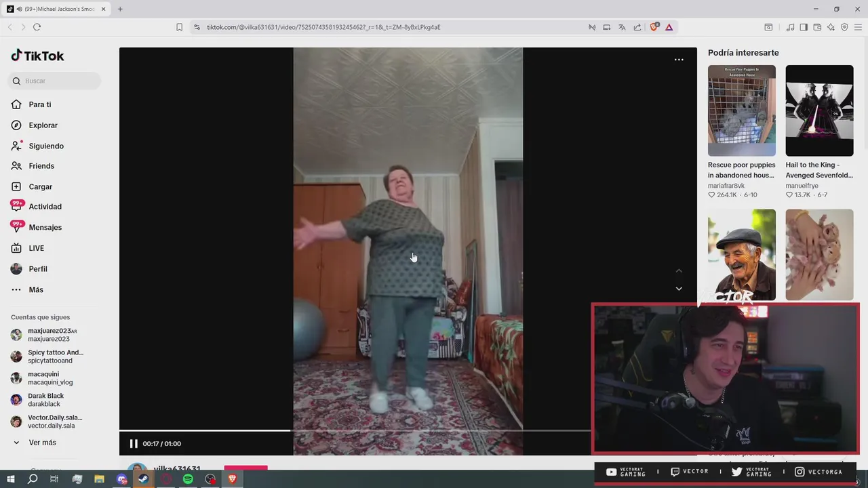The image size is (868, 488).
Task: Go forward in browser history
Action: point(23,27)
